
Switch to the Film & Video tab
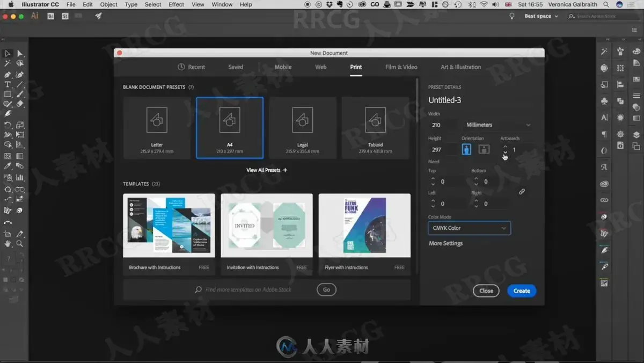pos(401,67)
